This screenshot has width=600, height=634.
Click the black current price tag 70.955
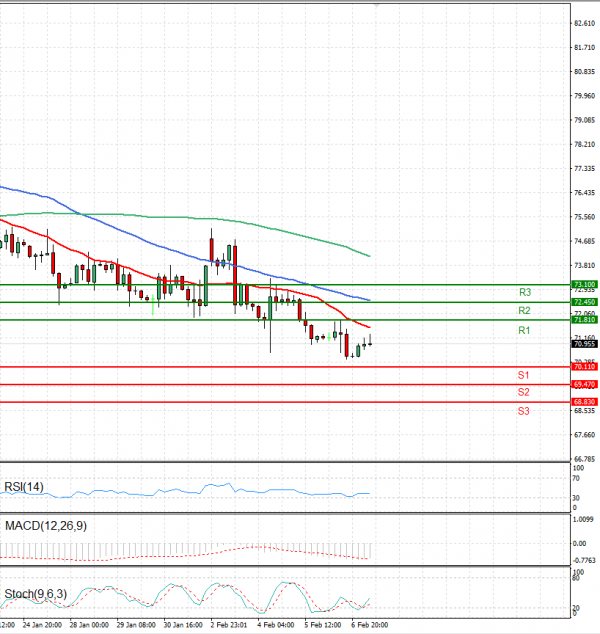[x=584, y=343]
